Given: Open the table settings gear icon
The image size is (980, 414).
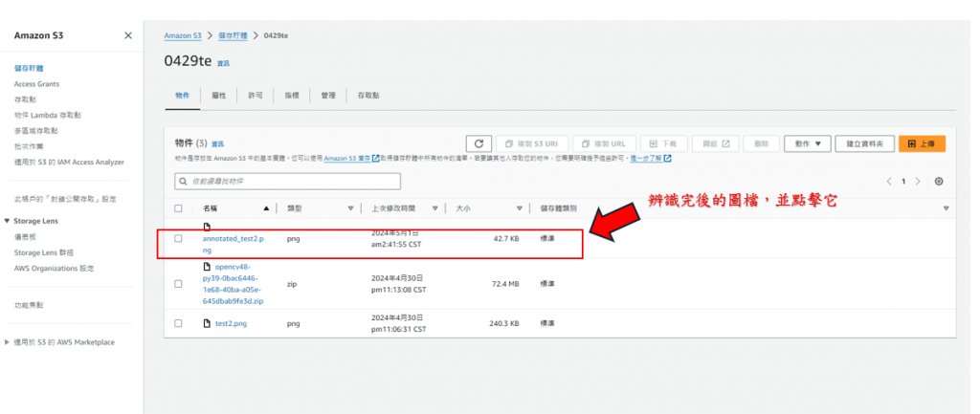Looking at the screenshot, I should tap(939, 182).
